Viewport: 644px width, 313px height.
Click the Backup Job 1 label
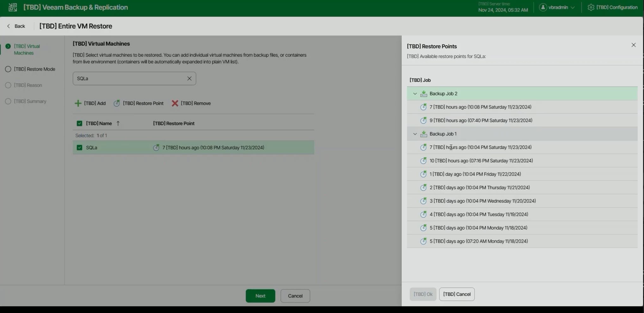click(x=443, y=134)
